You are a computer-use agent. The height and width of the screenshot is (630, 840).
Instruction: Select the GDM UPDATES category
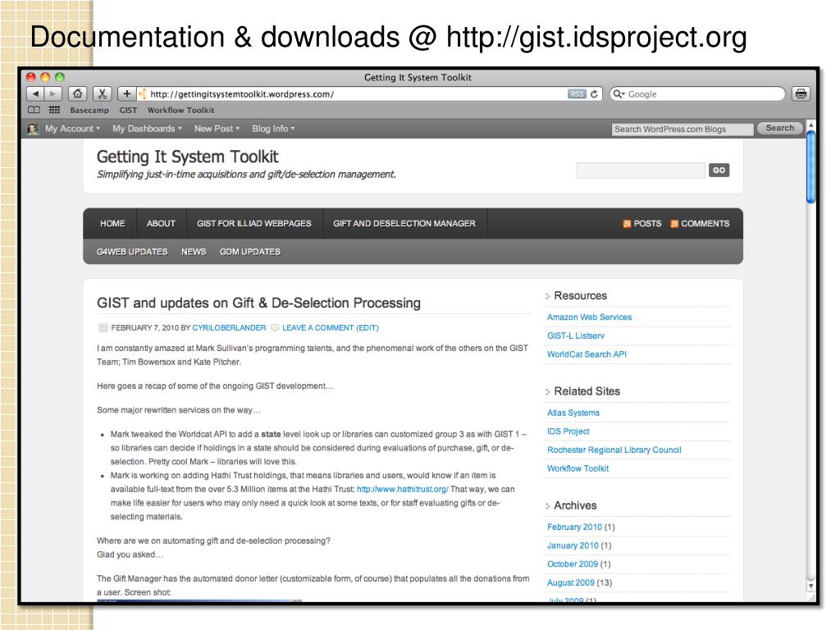click(x=249, y=252)
